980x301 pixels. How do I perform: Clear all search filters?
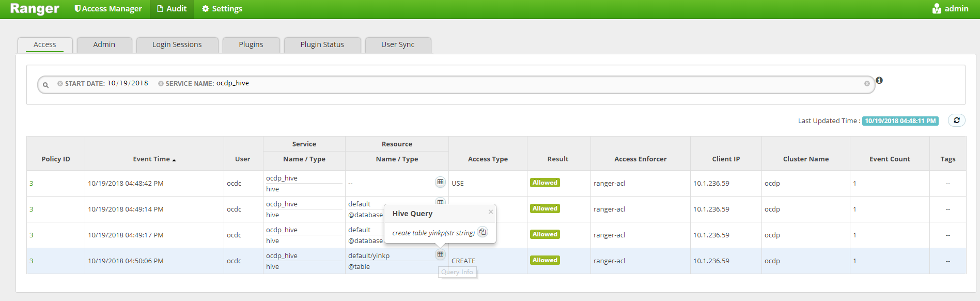[867, 84]
